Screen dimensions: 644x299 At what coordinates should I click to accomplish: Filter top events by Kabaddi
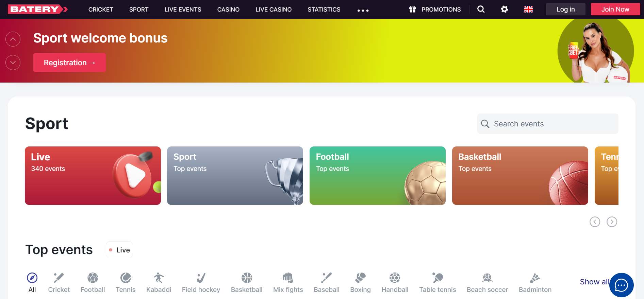click(x=159, y=282)
